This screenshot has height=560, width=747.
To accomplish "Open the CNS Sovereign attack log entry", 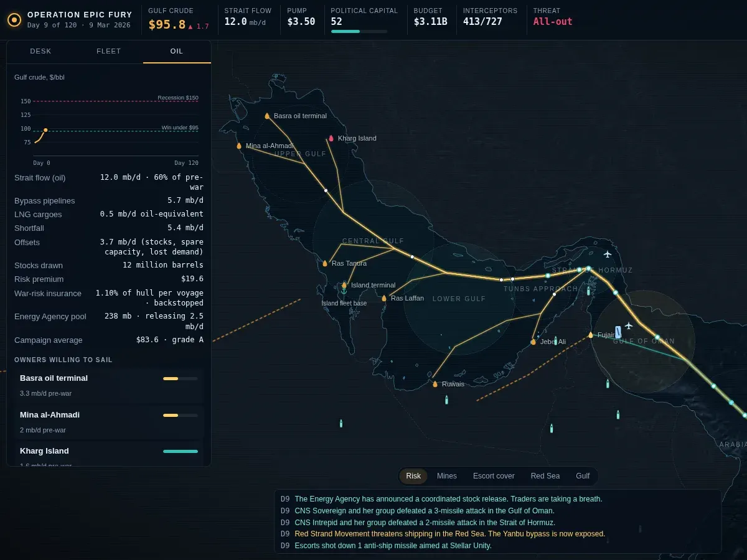I will pyautogui.click(x=425, y=511).
